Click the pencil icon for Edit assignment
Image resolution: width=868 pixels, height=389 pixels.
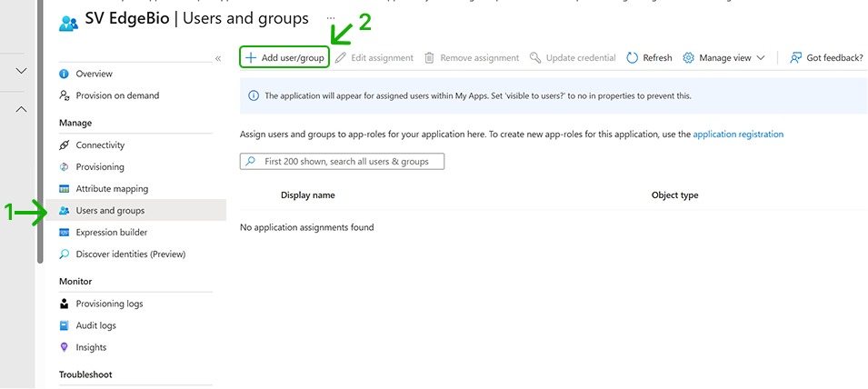341,57
